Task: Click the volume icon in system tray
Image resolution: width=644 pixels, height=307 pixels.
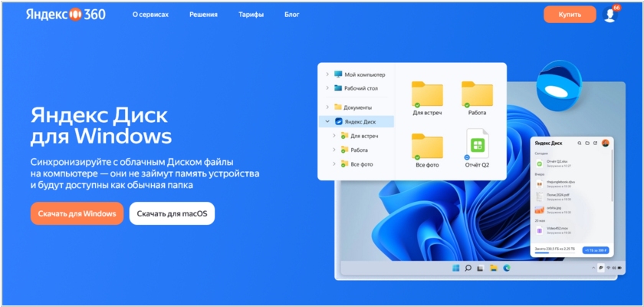Action: 614,268
